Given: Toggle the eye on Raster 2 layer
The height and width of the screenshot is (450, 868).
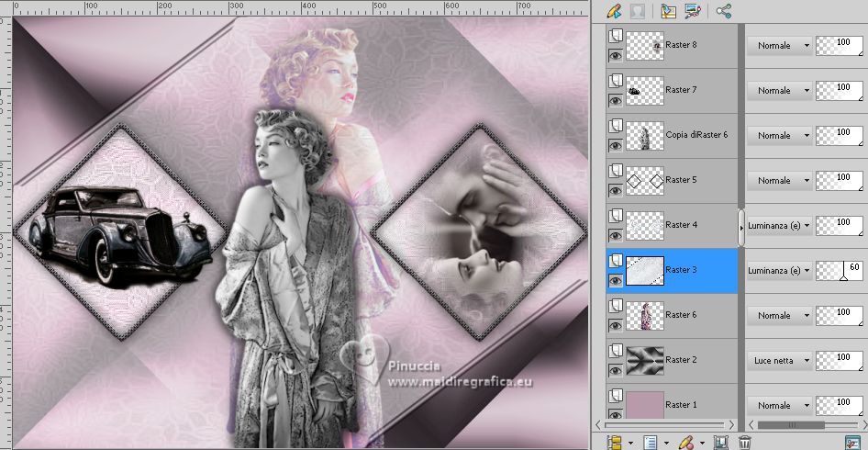Looking at the screenshot, I should (615, 370).
